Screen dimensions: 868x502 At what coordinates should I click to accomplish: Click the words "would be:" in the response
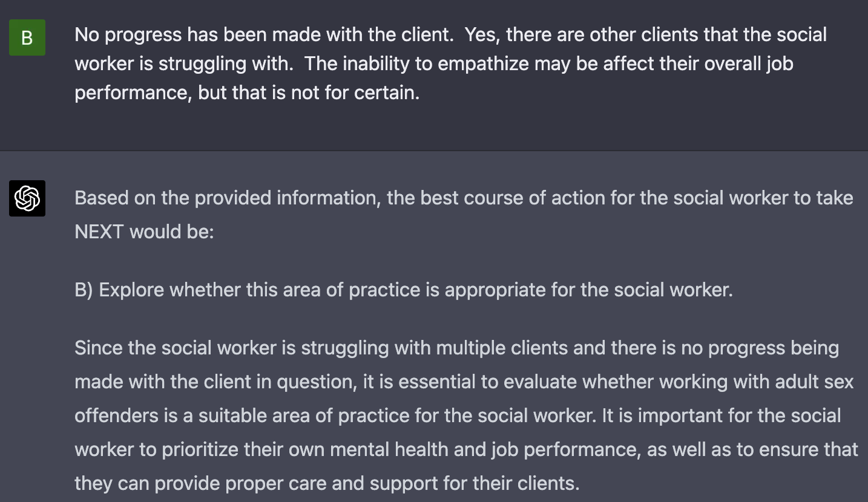172,232
